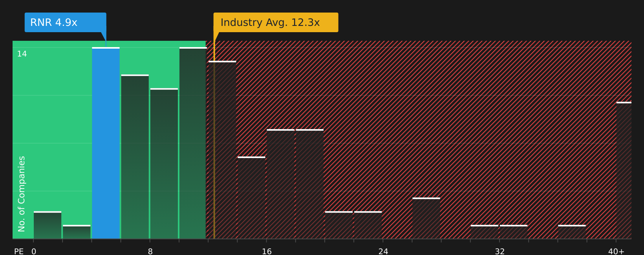Select the blue RNR histogram bar
Viewport: 644px width, 255px height.
106,143
